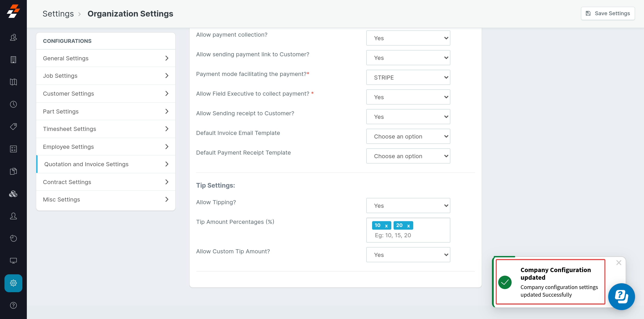
Task: Open Payment mode STRIPE dropdown
Action: 408,78
